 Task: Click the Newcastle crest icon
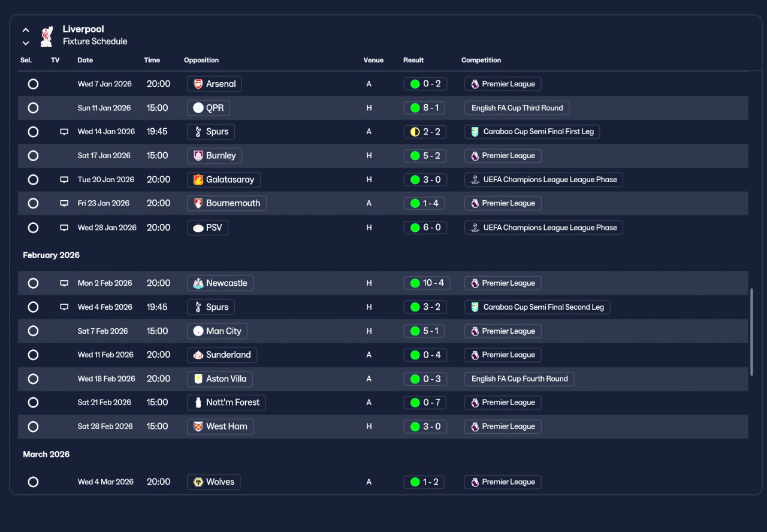198,283
